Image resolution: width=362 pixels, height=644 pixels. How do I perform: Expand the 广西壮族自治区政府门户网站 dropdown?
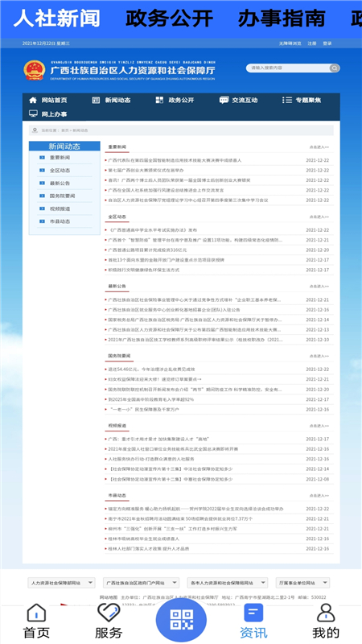click(x=142, y=582)
